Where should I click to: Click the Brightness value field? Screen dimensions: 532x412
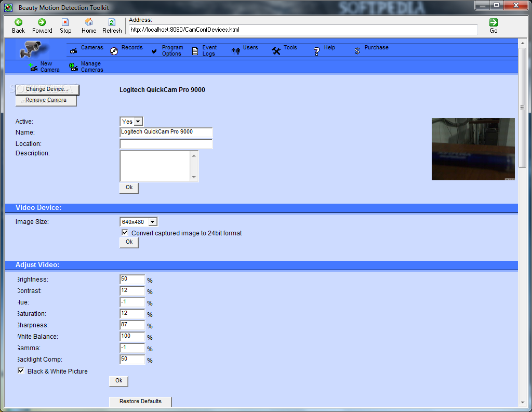(x=132, y=280)
